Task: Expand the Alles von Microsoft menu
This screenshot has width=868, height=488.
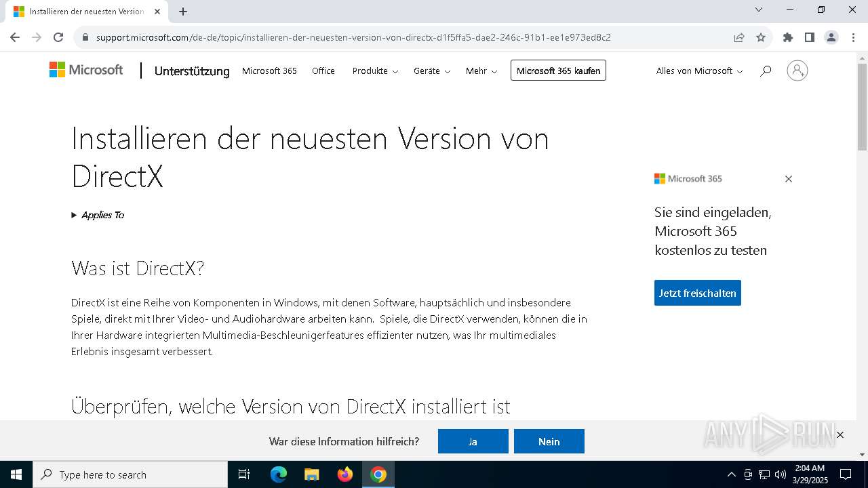Action: (x=699, y=70)
